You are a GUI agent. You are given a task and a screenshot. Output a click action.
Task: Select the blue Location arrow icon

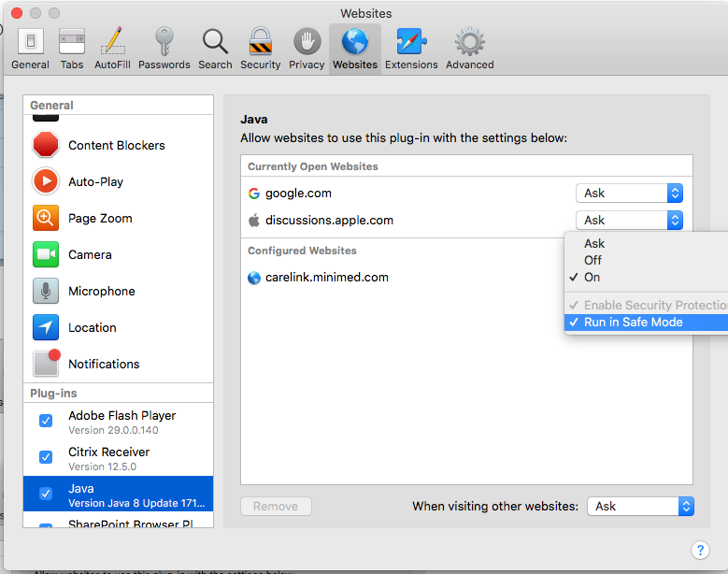(46, 327)
